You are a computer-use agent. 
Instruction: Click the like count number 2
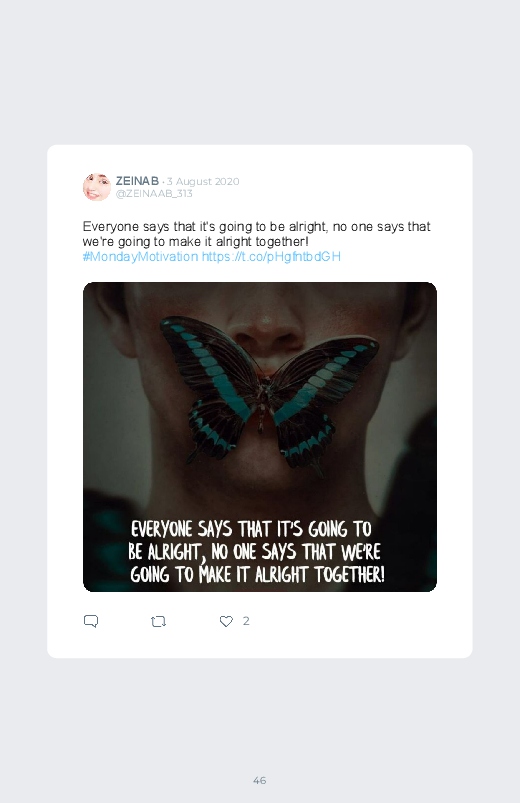click(x=246, y=621)
